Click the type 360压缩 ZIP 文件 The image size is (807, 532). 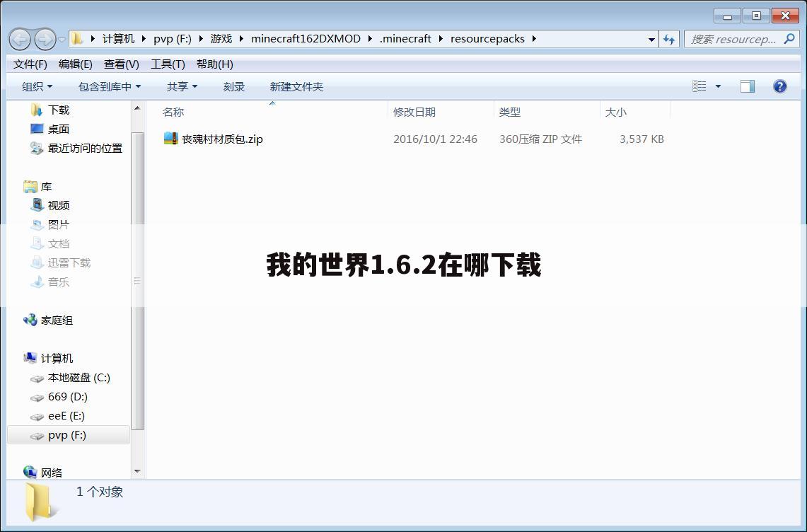[540, 139]
